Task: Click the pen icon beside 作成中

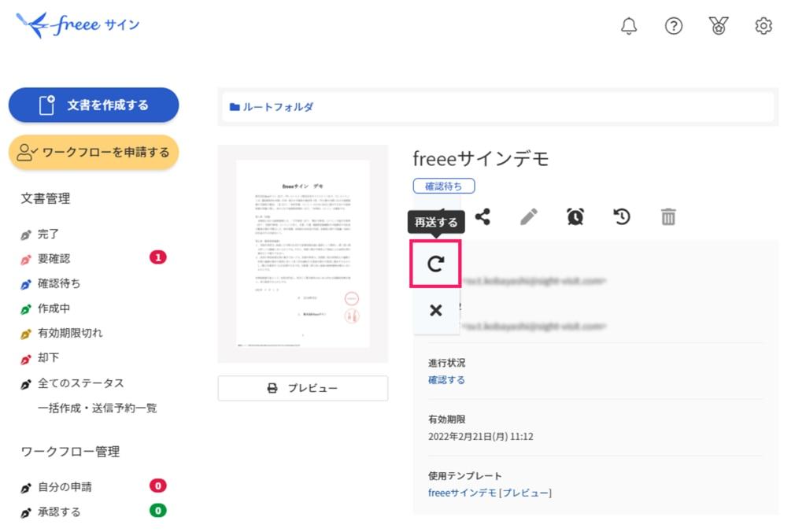Action: coord(26,309)
